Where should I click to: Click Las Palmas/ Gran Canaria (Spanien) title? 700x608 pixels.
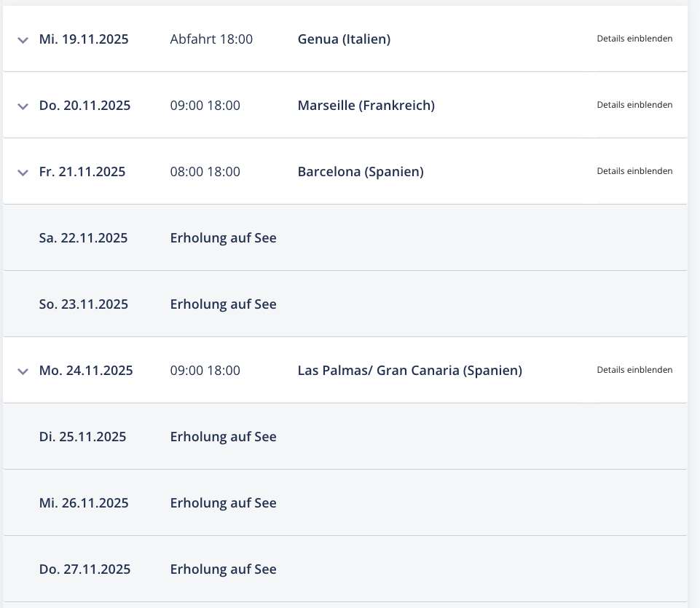[410, 371]
